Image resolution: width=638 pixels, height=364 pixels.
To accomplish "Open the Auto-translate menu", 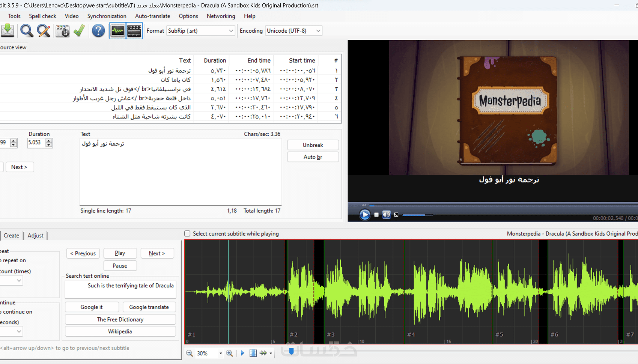I will click(152, 16).
